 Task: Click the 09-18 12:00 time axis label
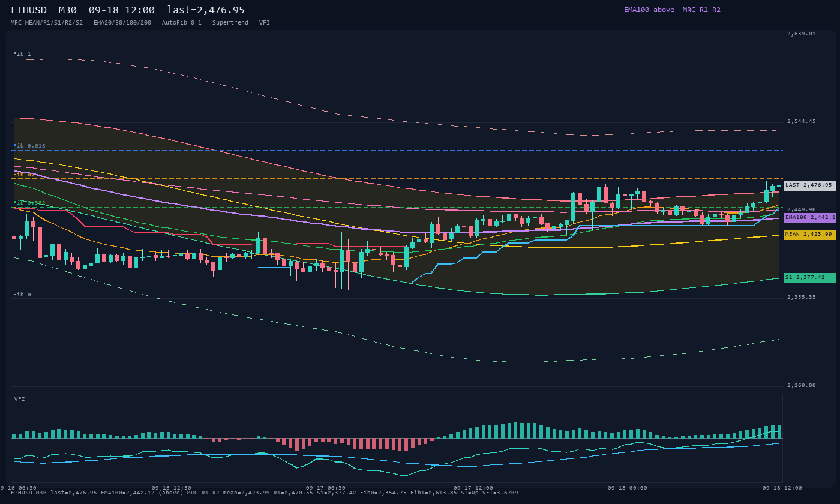782,488
